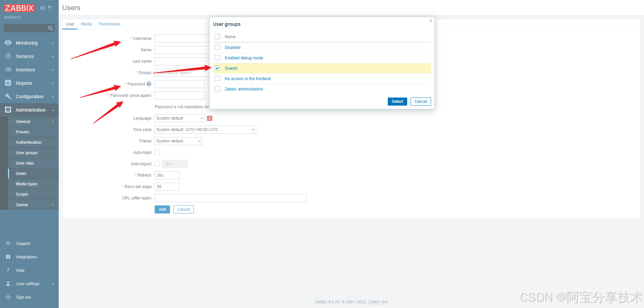644x308 pixels.
Task: Click the Services clock icon
Action: pos(8,56)
